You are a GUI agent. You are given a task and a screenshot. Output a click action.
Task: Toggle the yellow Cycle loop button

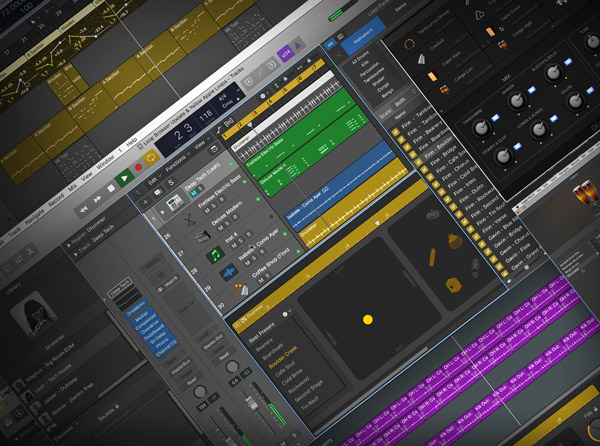[151, 158]
